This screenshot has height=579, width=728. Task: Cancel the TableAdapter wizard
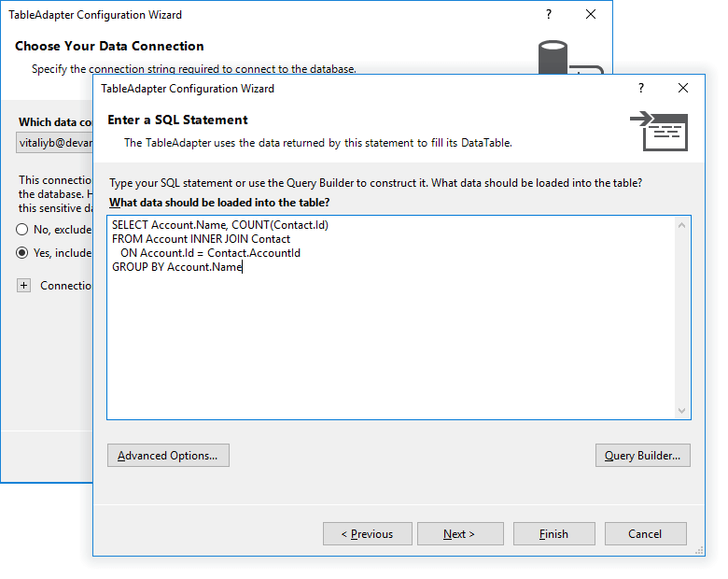[645, 534]
